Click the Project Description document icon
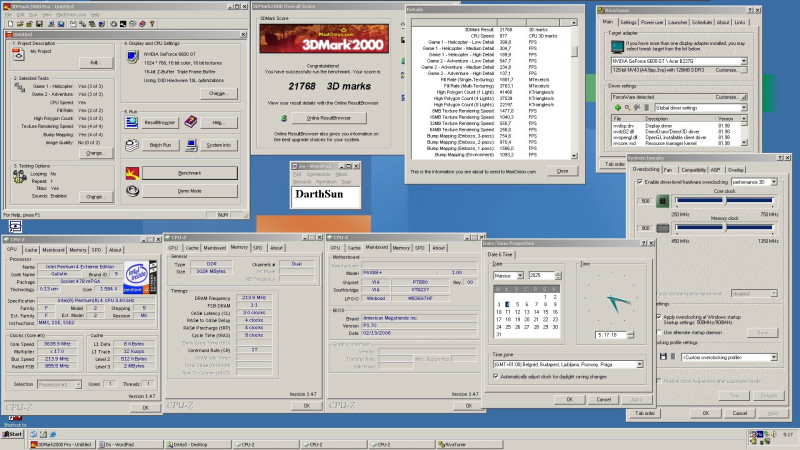Viewport: 800px width, 450px height. point(18,54)
